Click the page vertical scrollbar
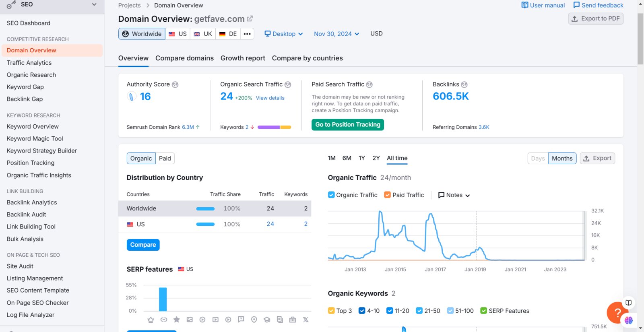644x332 pixels. pyautogui.click(x=640, y=38)
